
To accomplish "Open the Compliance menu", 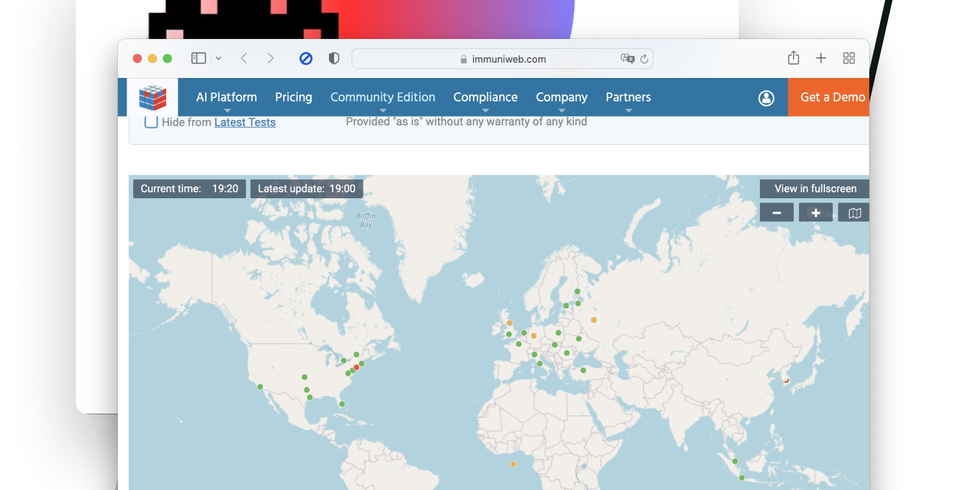I will [485, 97].
